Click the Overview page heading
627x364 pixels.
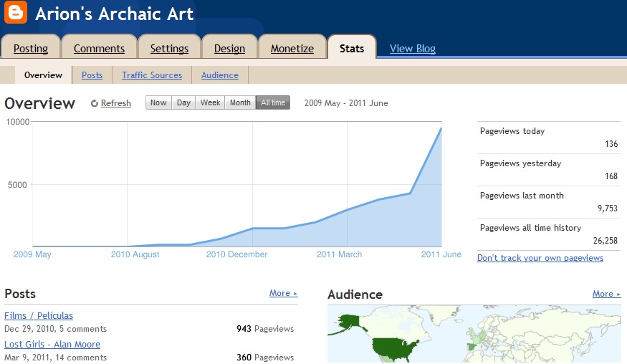[39, 103]
